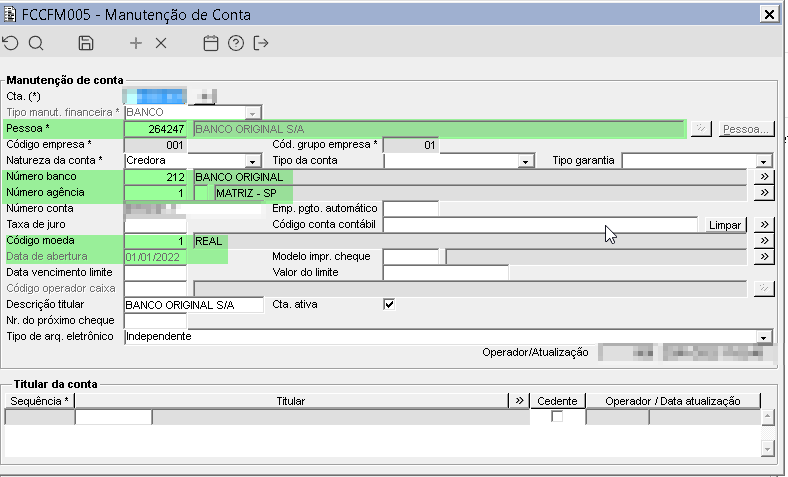This screenshot has height=477, width=788.
Task: Click lookup arrows next to Número banco
Action: (764, 177)
